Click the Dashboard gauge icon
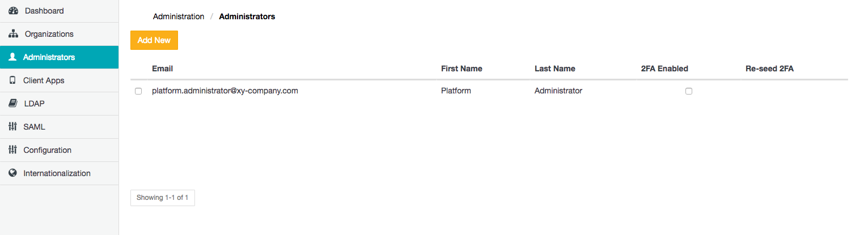This screenshot has height=235, width=868. pyautogui.click(x=14, y=11)
